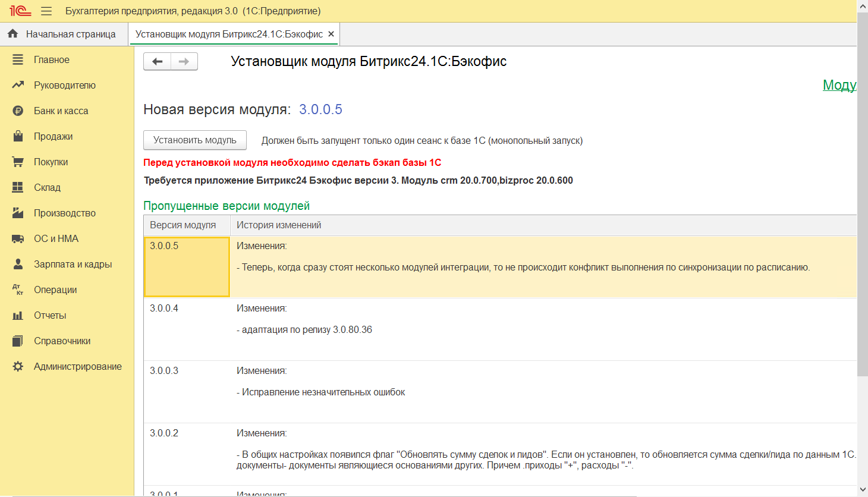The width and height of the screenshot is (868, 497).
Task: Click the new module version 3.0.0.5 link
Action: click(x=320, y=109)
